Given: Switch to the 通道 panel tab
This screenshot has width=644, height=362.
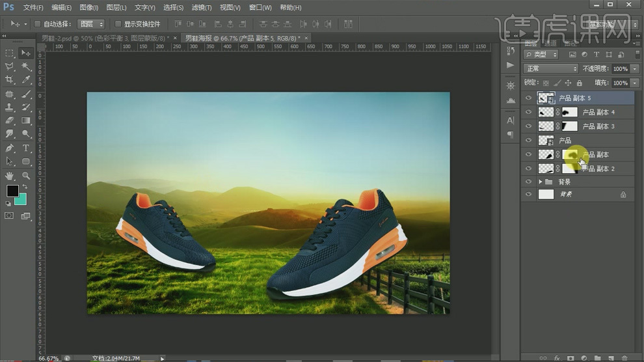Looking at the screenshot, I should point(552,44).
